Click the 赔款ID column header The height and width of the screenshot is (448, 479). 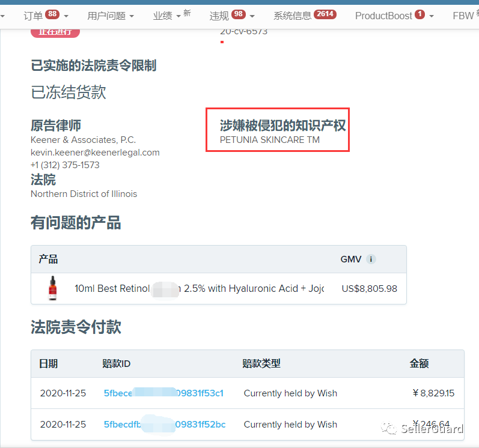[117, 363]
